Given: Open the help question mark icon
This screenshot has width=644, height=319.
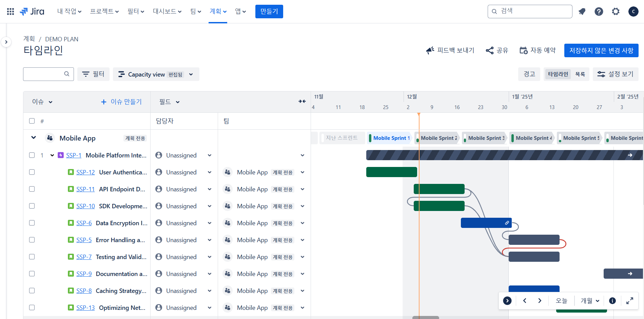Looking at the screenshot, I should [599, 12].
